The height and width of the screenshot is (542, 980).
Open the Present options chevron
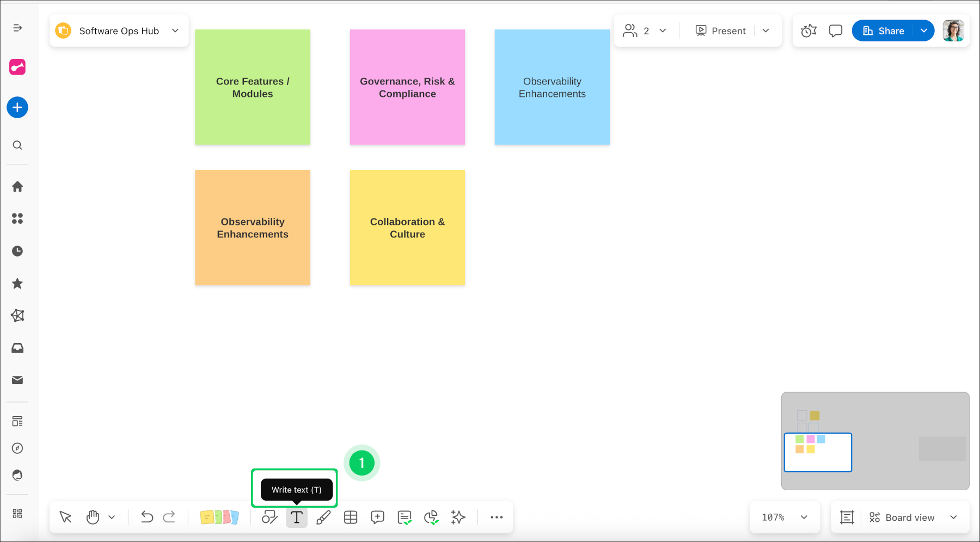tap(766, 31)
